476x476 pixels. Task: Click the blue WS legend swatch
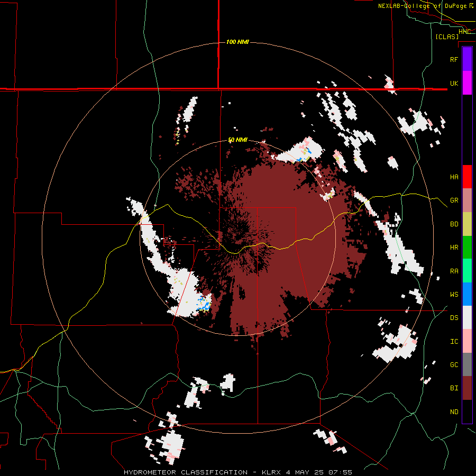pos(467,294)
